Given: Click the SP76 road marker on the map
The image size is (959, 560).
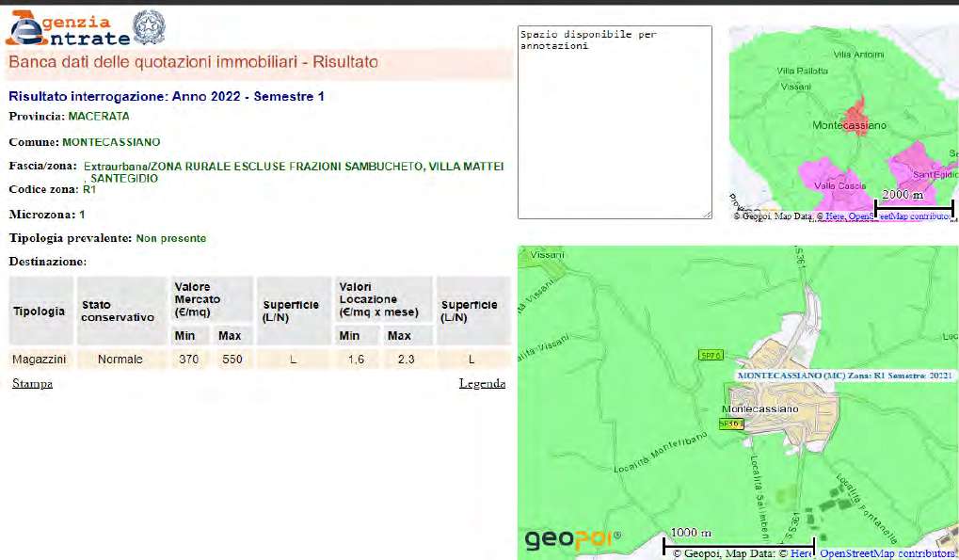Looking at the screenshot, I should pyautogui.click(x=711, y=355).
